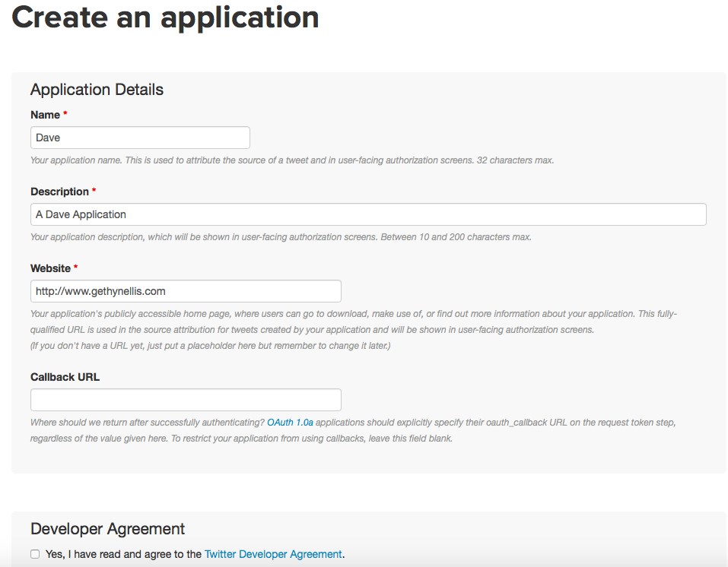Click the Name input field containing Dave
728x567 pixels.
click(140, 138)
